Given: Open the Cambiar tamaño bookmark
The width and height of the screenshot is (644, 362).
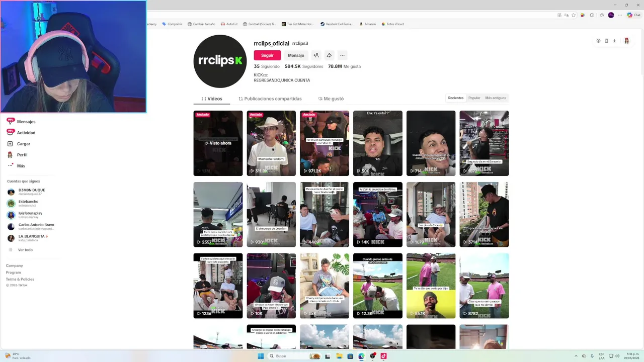Looking at the screenshot, I should tap(201, 24).
